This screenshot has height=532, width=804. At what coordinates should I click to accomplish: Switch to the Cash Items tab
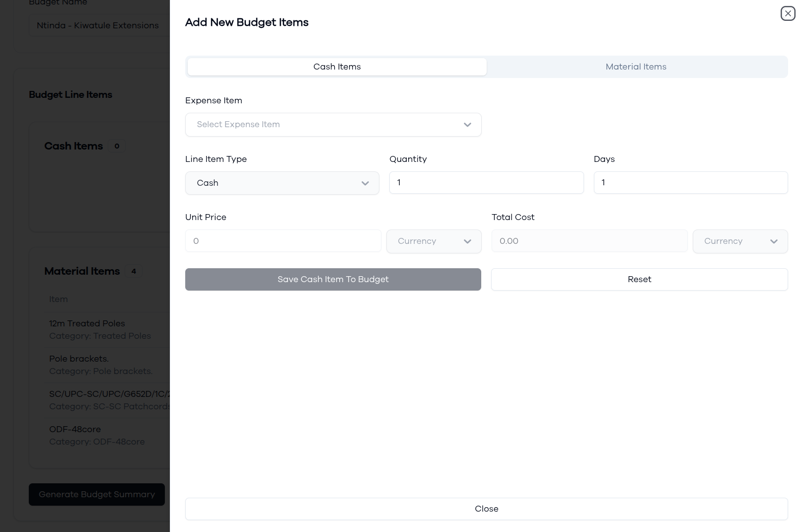click(337, 67)
